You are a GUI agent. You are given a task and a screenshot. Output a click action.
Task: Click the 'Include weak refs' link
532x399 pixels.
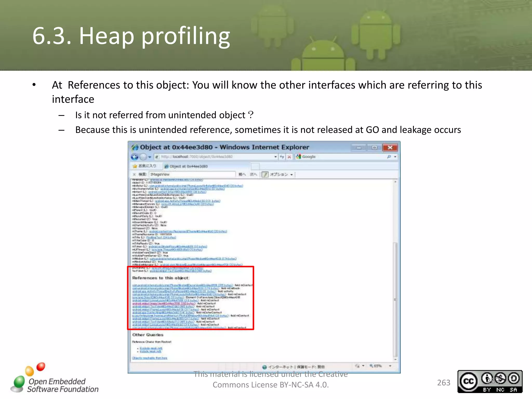[x=150, y=351]
